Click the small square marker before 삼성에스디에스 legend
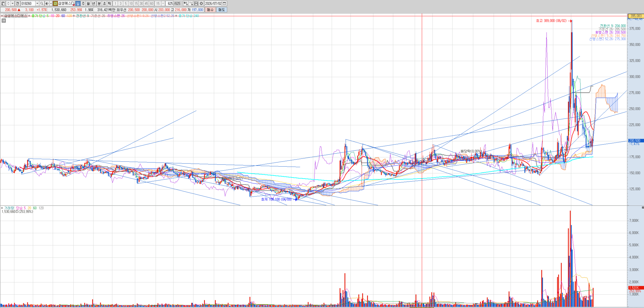The image size is (644, 308). pyautogui.click(x=2, y=16)
